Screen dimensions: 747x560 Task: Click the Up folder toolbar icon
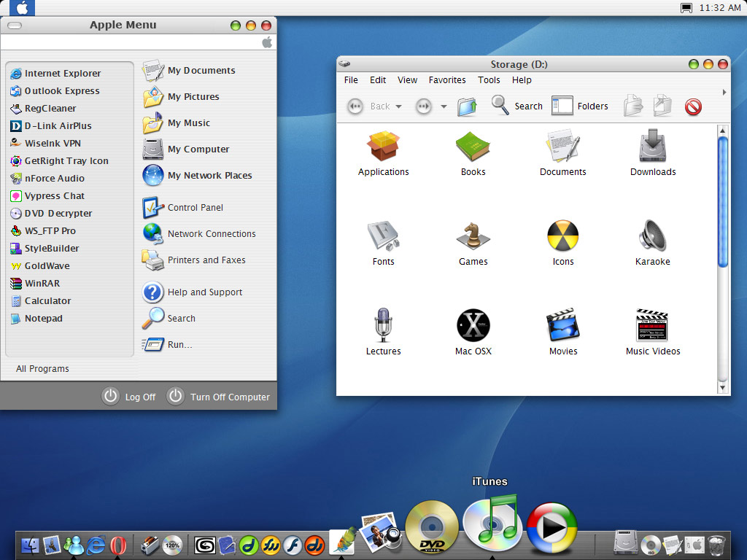point(467,106)
